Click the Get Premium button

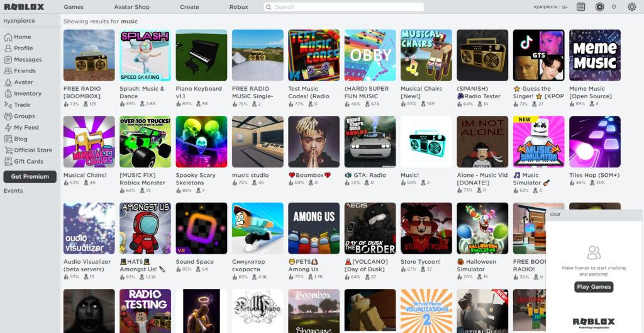30,177
